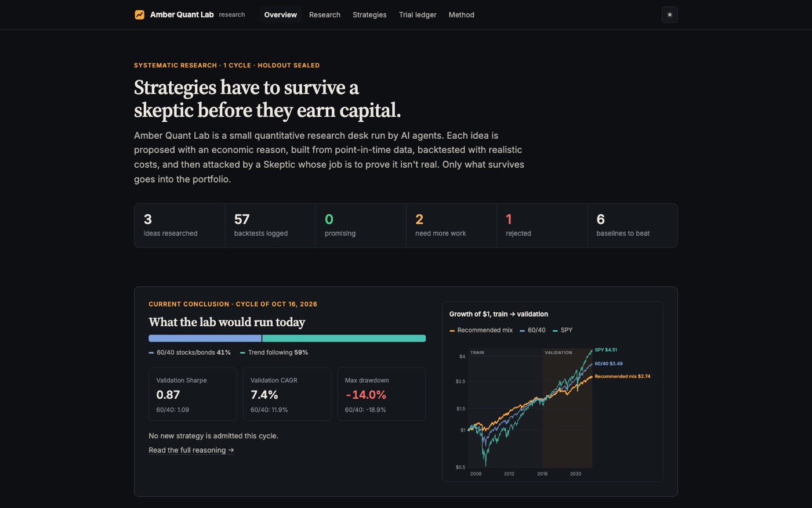Click the Validation CAGR 7.4% card
This screenshot has height=508, width=812.
pyautogui.click(x=287, y=394)
